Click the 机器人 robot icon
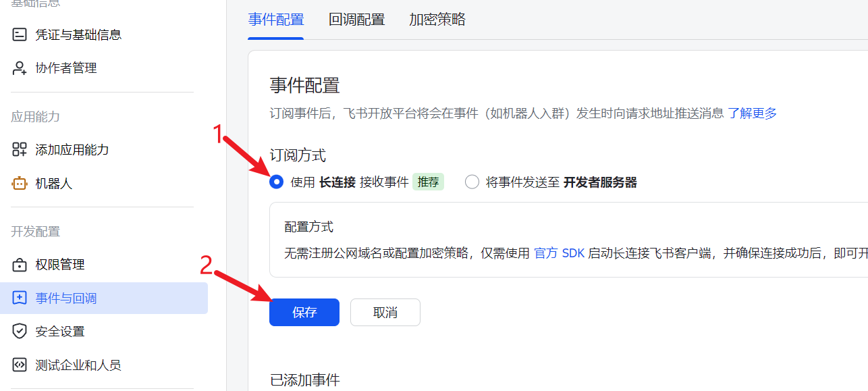 click(x=20, y=184)
